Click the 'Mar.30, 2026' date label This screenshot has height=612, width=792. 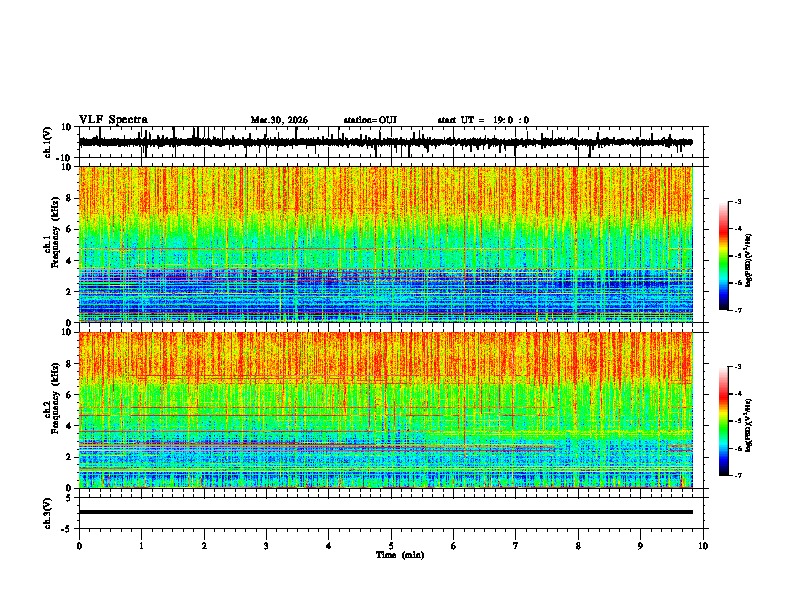tap(279, 120)
